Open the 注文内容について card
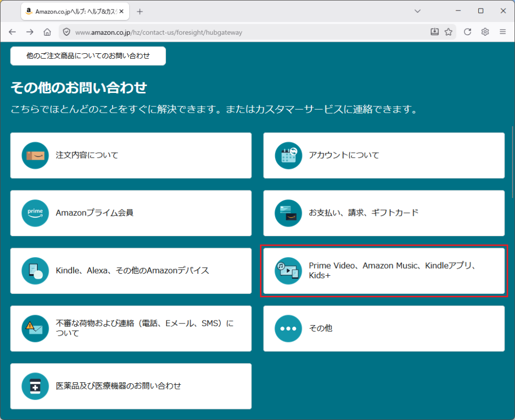The image size is (515, 420). click(x=131, y=156)
